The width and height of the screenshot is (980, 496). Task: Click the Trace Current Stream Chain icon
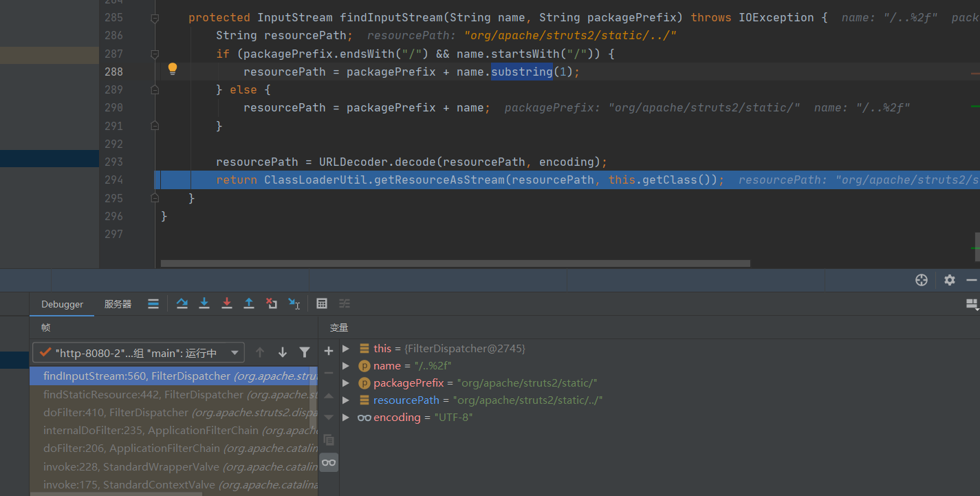(x=345, y=303)
